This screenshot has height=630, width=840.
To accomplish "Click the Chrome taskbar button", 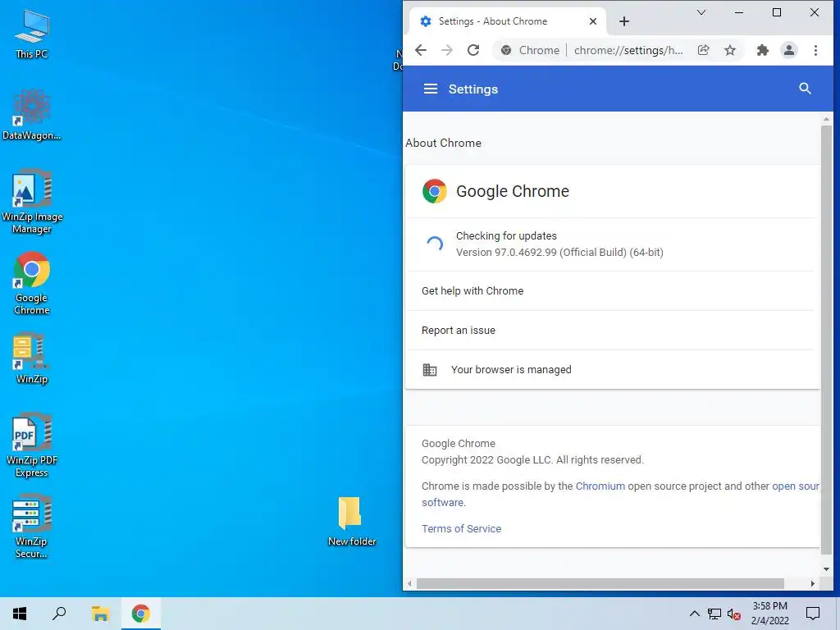I will coord(141,614).
